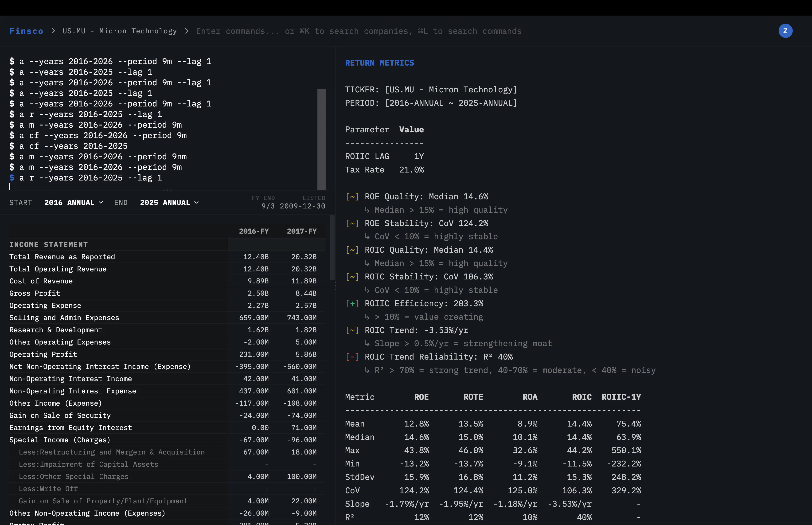The height and width of the screenshot is (525, 812).
Task: Go to the Finsco home logo
Action: pyautogui.click(x=26, y=31)
